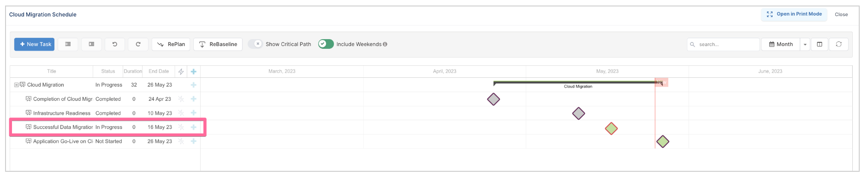Click the lightning bolt column header icon
868x175 pixels.
click(181, 71)
